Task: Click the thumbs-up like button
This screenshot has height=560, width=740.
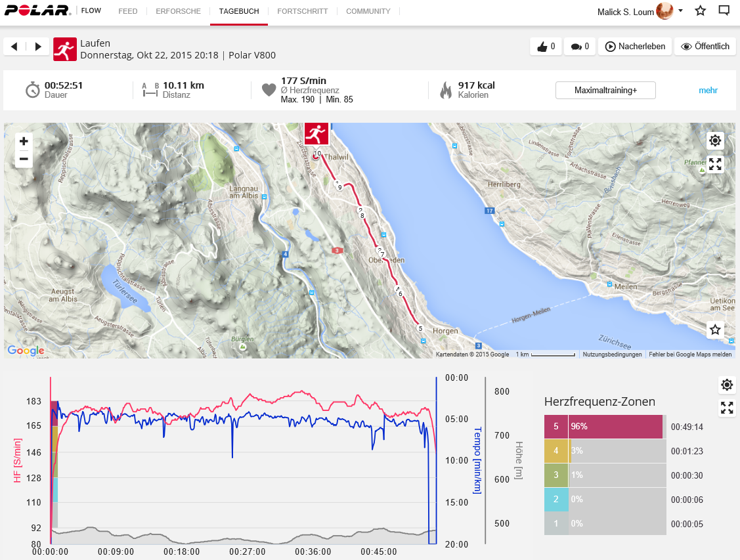Action: click(x=546, y=47)
